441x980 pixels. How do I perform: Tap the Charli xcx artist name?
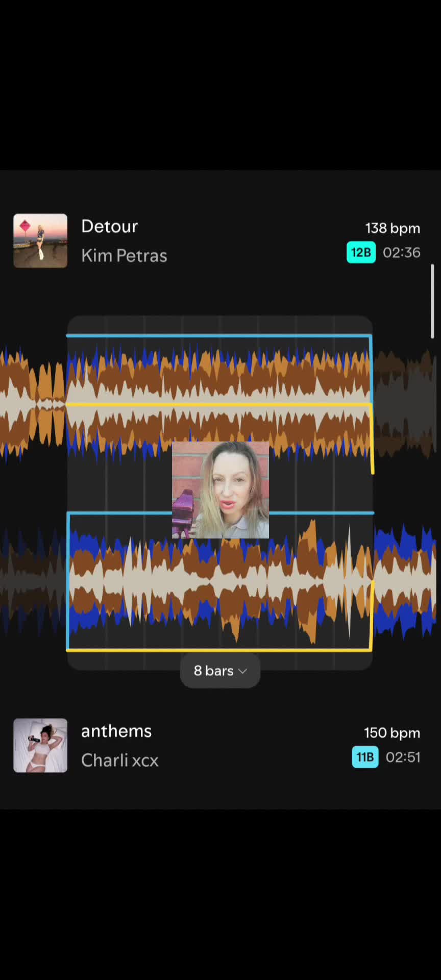[120, 760]
